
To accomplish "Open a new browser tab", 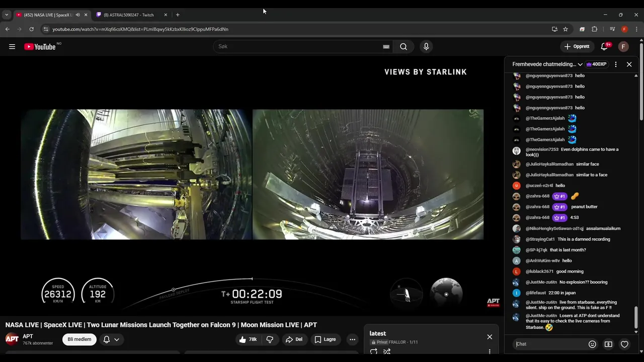I will 178,15.
